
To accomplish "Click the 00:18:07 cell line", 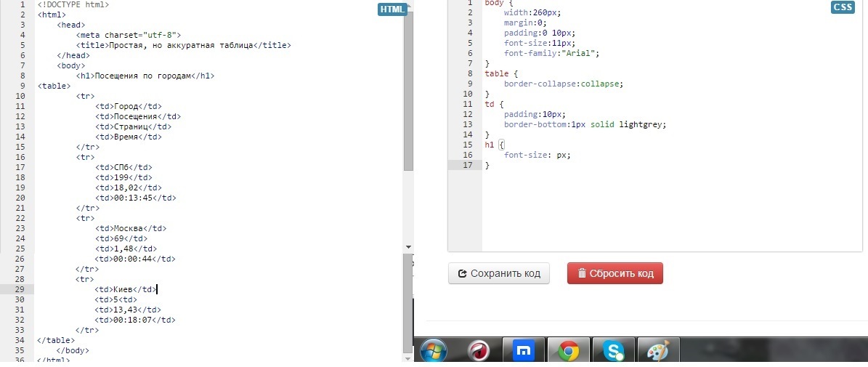I will [x=136, y=320].
